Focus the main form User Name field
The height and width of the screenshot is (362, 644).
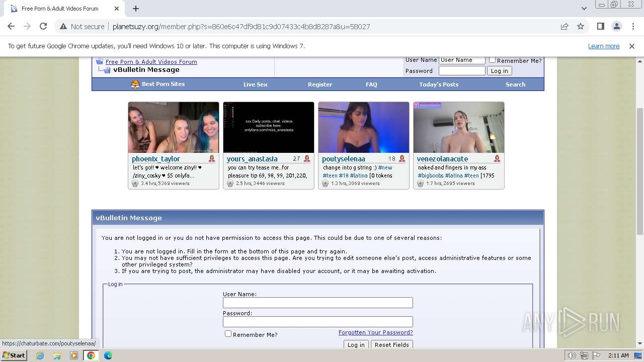317,303
